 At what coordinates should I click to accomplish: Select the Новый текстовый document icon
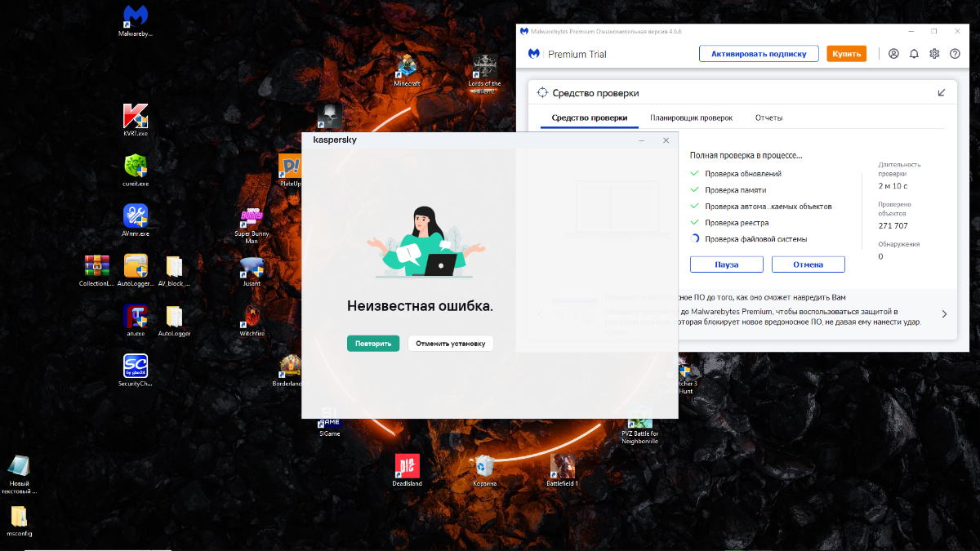click(x=19, y=475)
